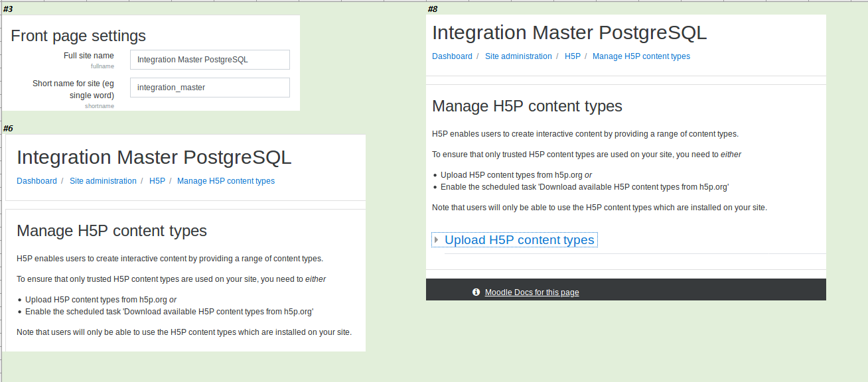The image size is (868, 382).
Task: Click 'Note that users will only' text in panel #8
Action: [599, 208]
